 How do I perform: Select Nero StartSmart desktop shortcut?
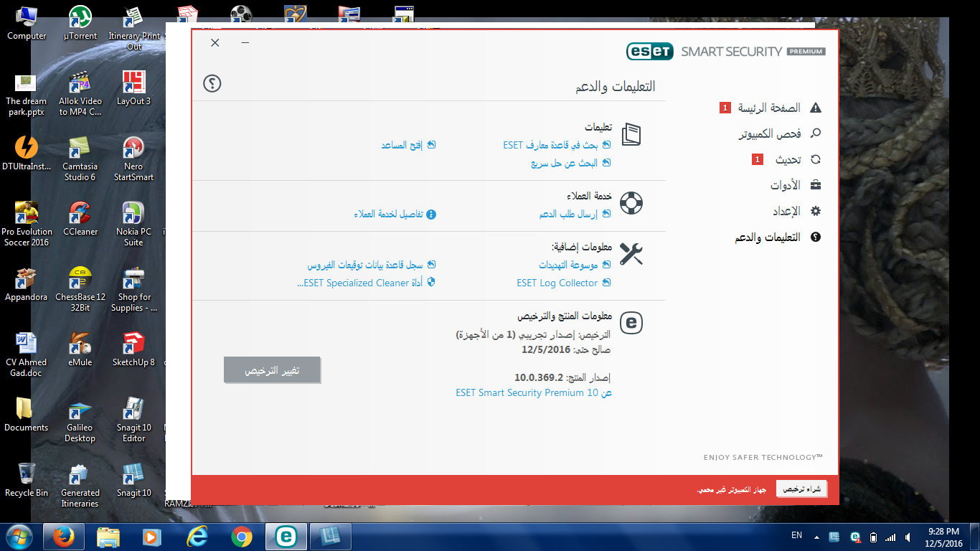[134, 159]
